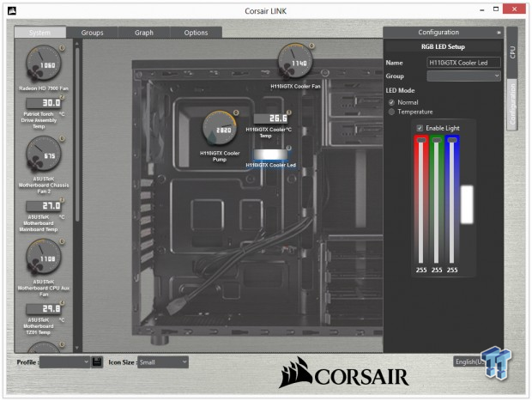Select ASUSTeK Motherboard CPU Aux Fan gauge
The width and height of the screenshot is (532, 401).
[44, 257]
